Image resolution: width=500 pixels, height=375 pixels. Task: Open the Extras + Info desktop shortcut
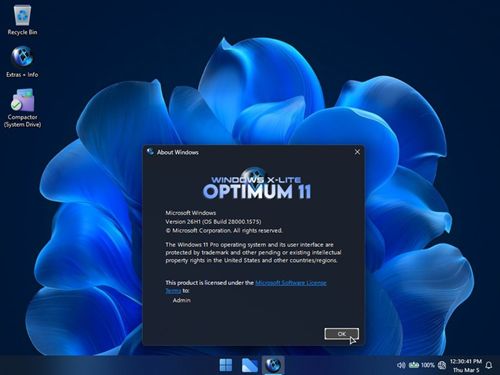22,62
